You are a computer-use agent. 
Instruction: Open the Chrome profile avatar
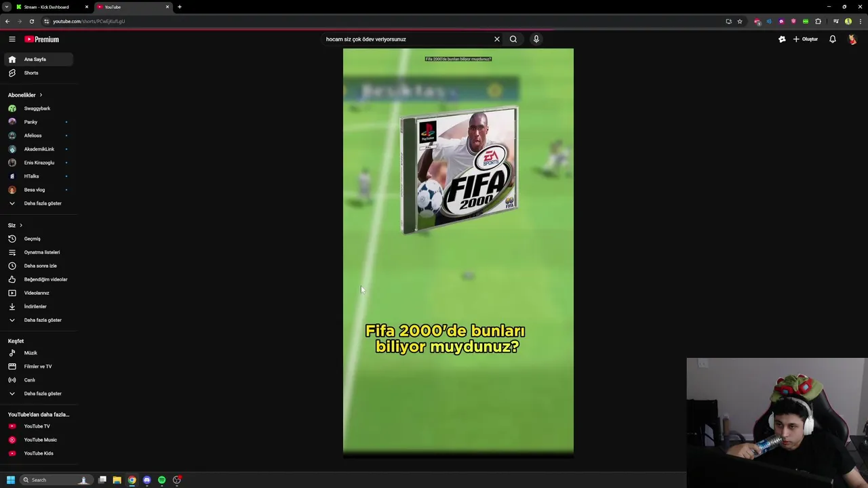[x=848, y=21]
